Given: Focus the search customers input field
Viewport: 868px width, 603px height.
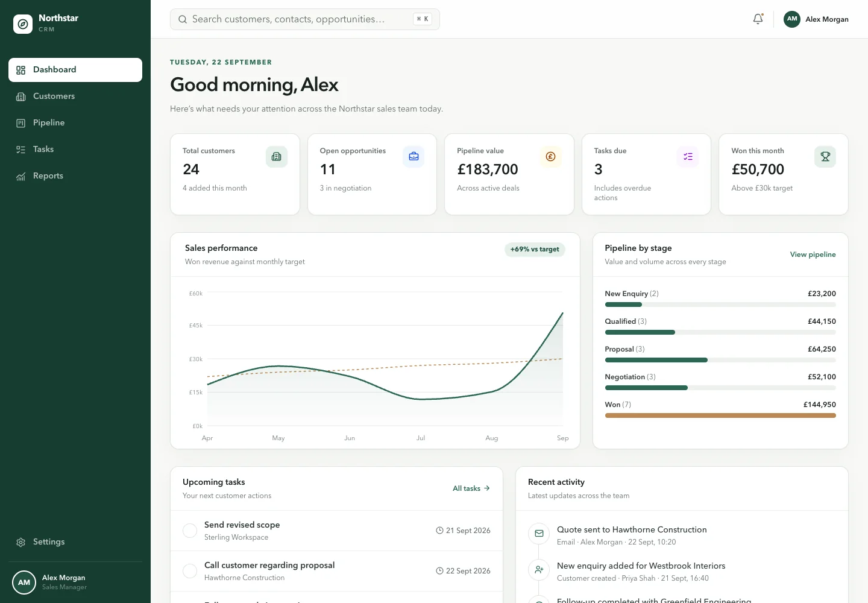Looking at the screenshot, I should (x=305, y=19).
